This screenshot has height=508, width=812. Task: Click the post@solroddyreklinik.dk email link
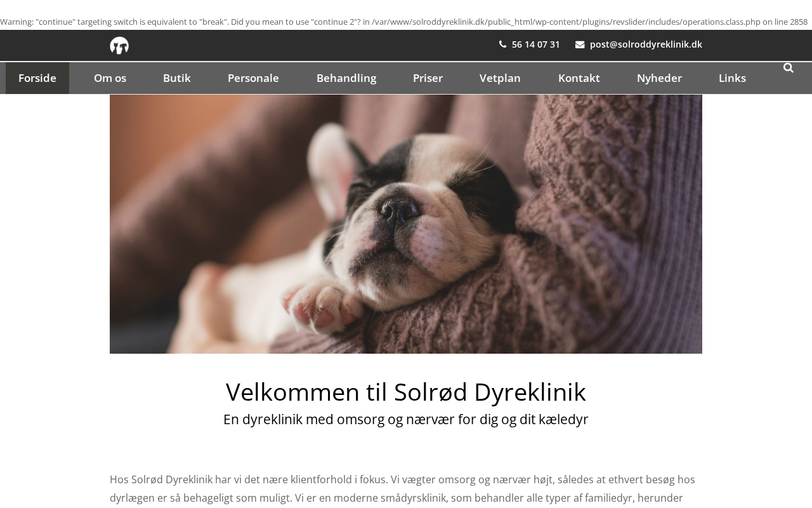(x=646, y=44)
